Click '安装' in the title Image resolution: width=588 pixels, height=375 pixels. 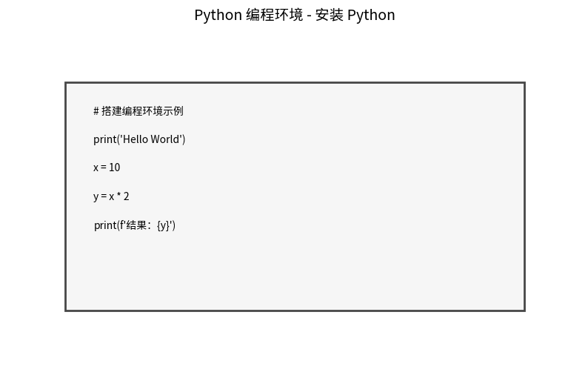[x=330, y=16]
